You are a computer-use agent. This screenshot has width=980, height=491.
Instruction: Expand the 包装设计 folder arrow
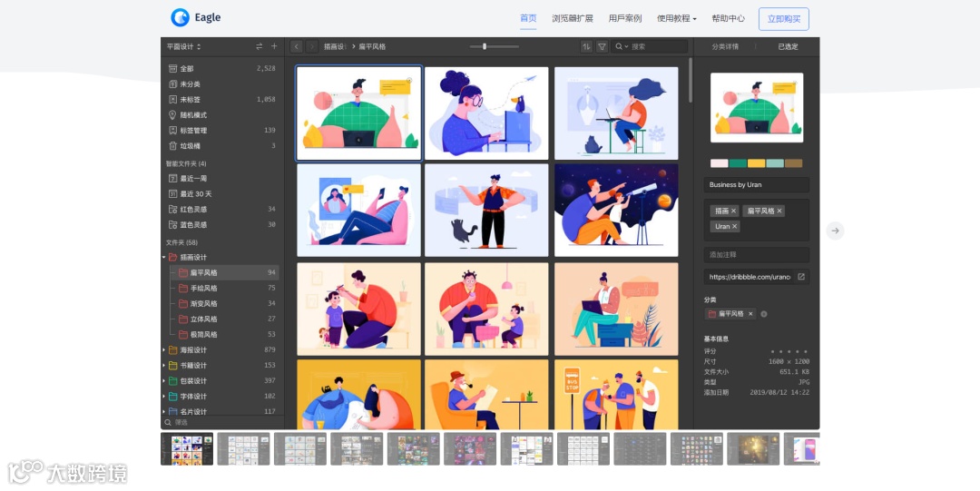(x=164, y=381)
